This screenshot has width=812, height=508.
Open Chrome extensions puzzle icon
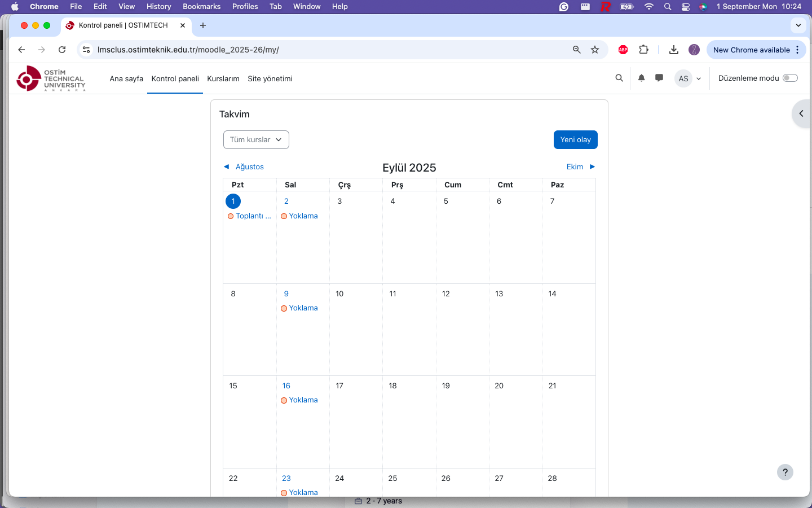(643, 50)
